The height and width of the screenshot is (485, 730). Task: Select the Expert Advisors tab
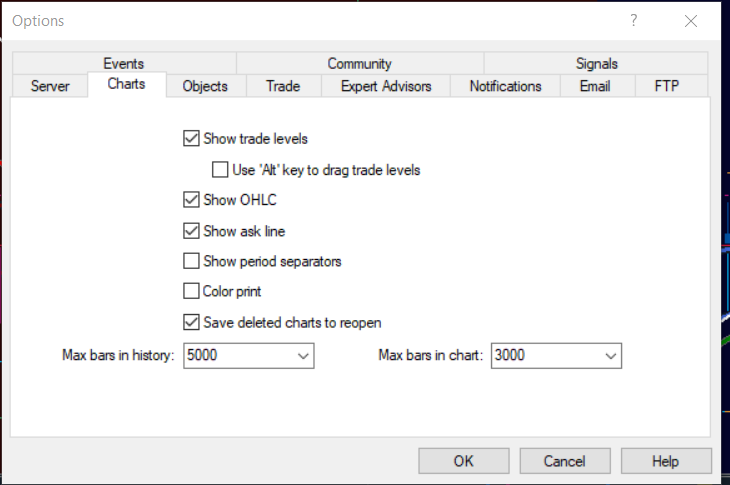click(386, 86)
